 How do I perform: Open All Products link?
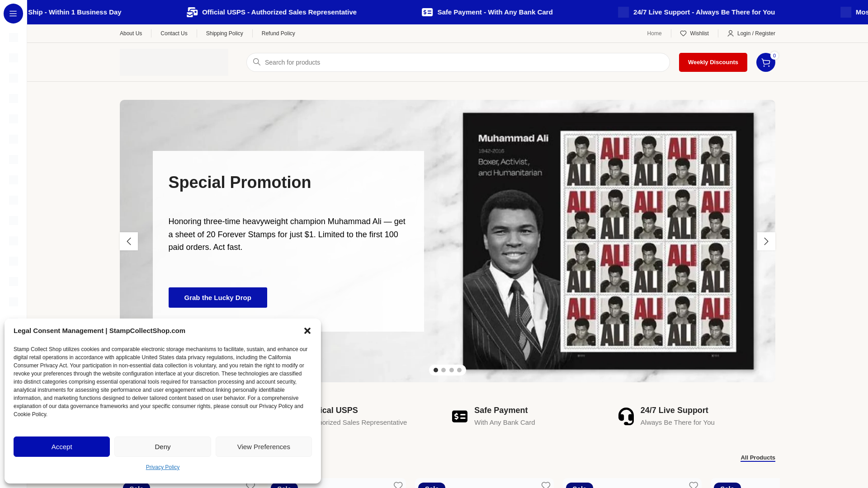758,458
